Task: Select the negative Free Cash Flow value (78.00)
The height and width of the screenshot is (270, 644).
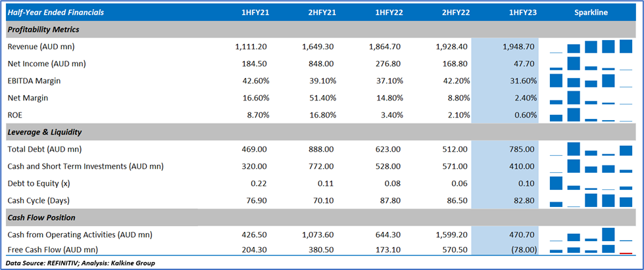Action: click(x=523, y=250)
